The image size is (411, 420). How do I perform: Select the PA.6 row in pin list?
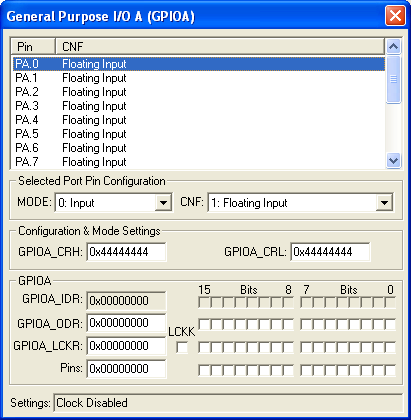(x=199, y=148)
